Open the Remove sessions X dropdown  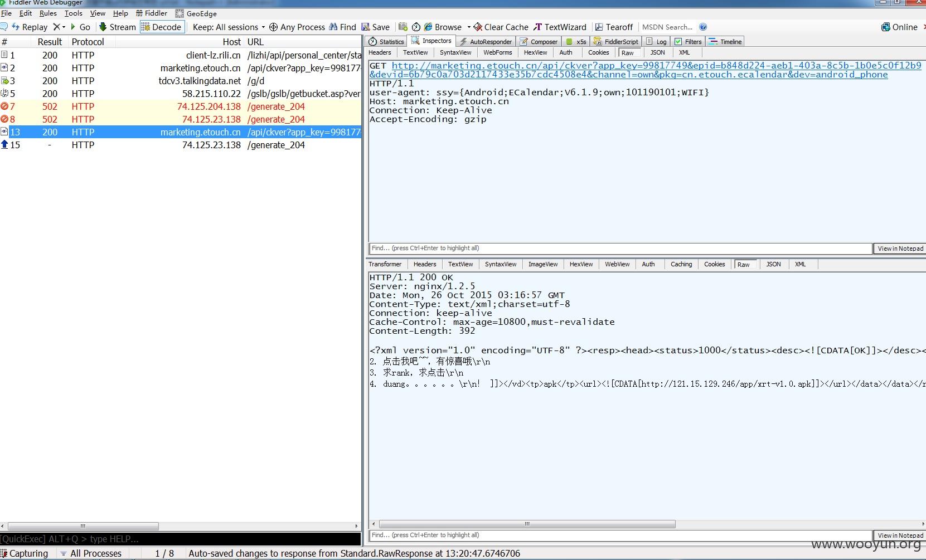59,27
